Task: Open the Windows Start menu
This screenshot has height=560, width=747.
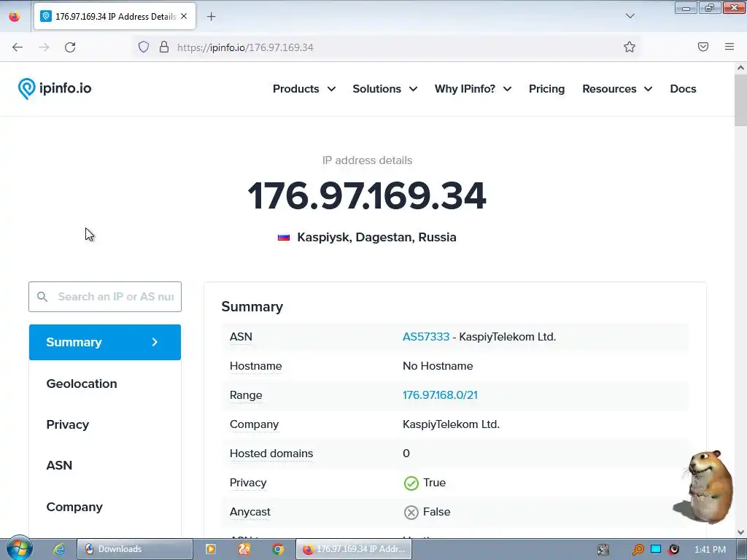Action: tap(19, 548)
